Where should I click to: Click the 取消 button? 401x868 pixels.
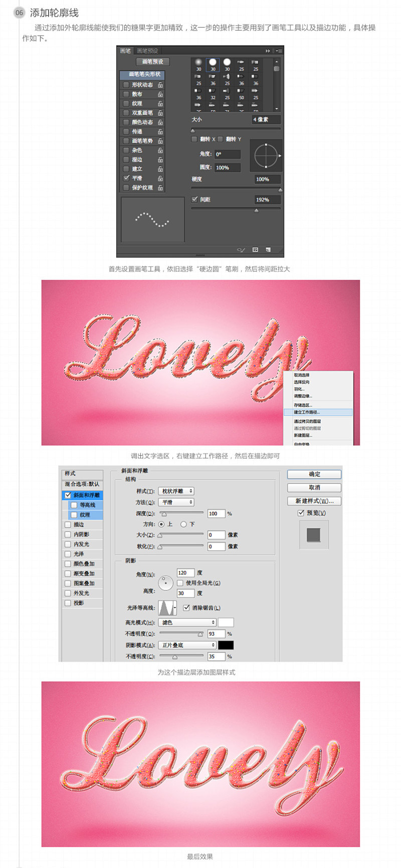pos(314,487)
